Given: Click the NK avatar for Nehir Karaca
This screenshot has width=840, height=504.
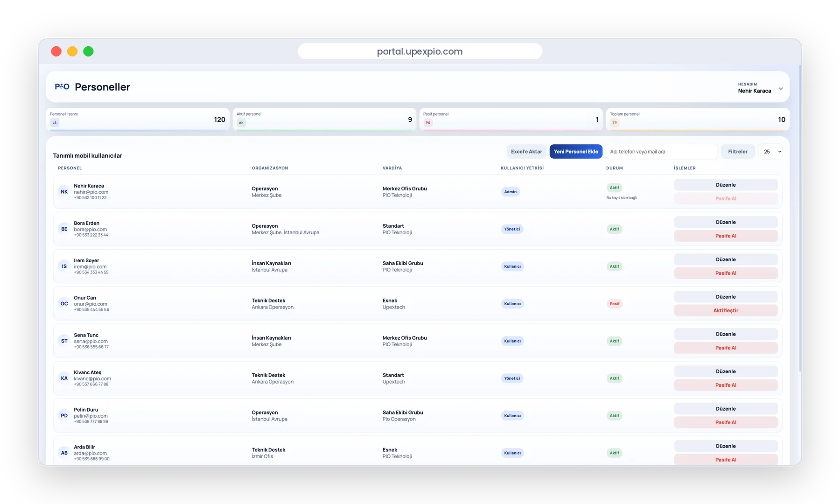Looking at the screenshot, I should click(64, 192).
